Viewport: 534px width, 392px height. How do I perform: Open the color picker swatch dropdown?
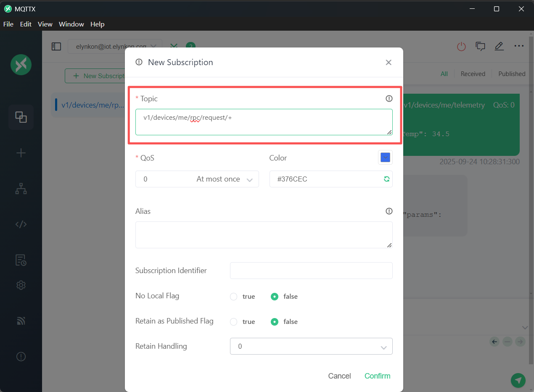tap(385, 158)
